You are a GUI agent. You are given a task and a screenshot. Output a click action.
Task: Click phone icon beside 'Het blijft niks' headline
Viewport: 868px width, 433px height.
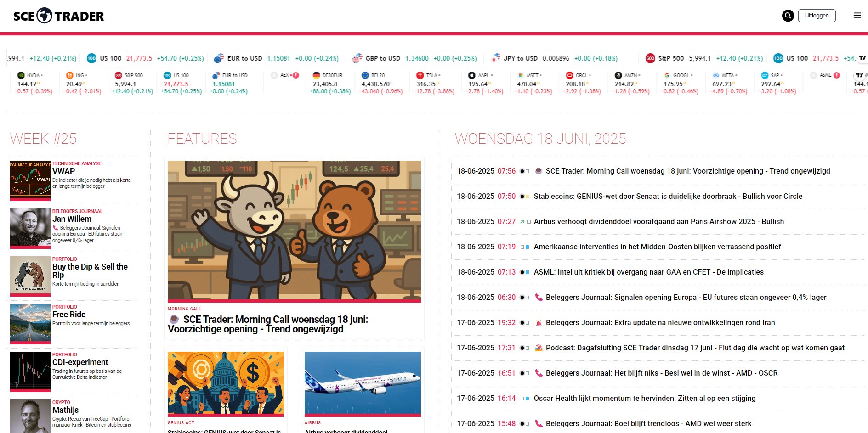539,373
